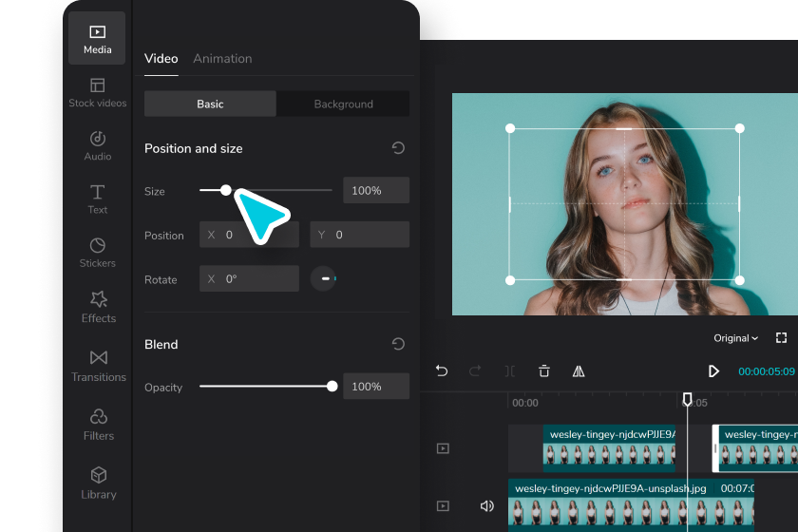798x532 pixels.
Task: Click the redo arrow in timeline toolbar
Action: (475, 371)
